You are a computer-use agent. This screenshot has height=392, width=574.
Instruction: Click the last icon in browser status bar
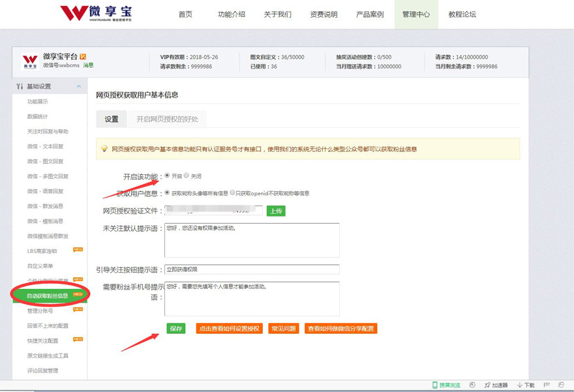(561, 385)
